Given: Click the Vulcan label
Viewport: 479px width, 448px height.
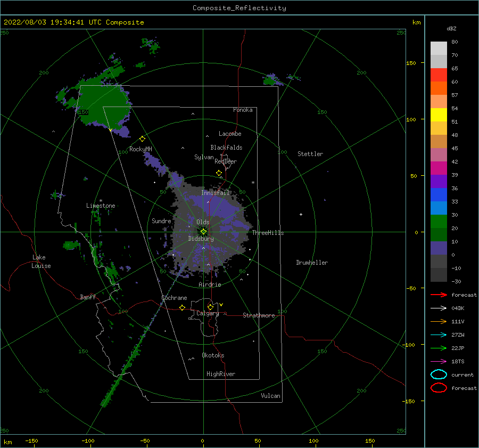Looking at the screenshot, I should click(x=270, y=396).
